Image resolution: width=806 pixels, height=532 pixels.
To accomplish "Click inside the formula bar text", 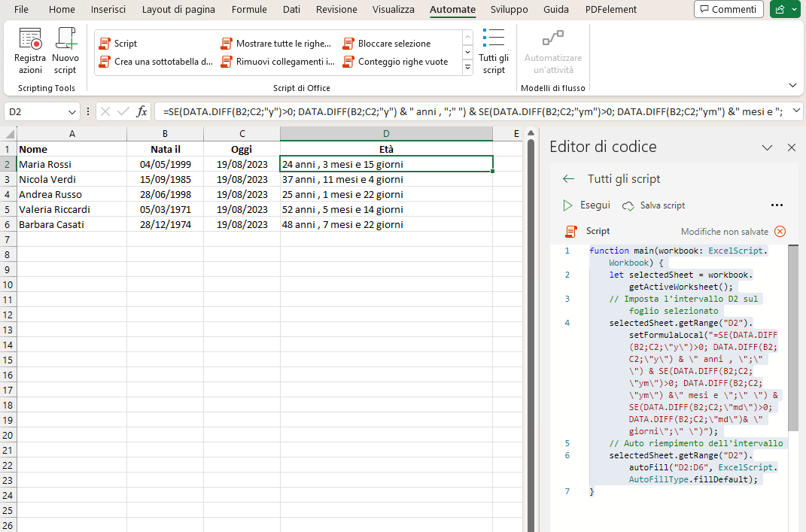I will click(473, 111).
